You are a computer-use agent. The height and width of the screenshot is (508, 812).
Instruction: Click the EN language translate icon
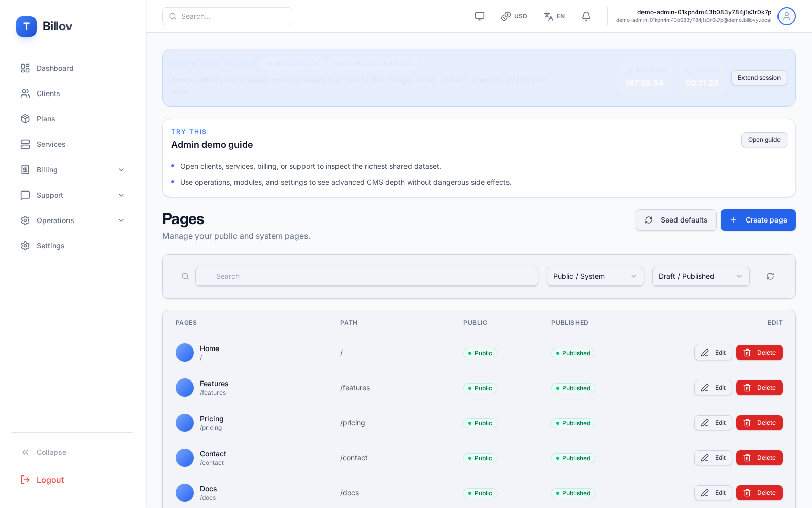pos(549,16)
